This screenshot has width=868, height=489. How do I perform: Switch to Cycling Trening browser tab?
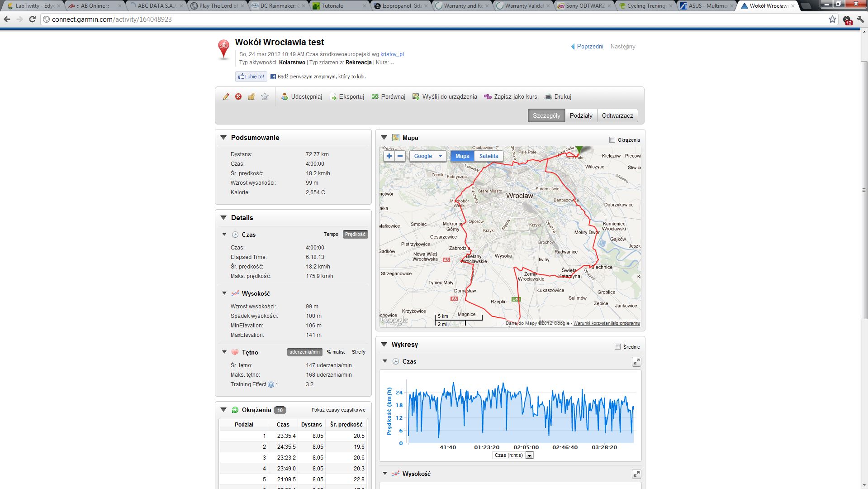646,6
